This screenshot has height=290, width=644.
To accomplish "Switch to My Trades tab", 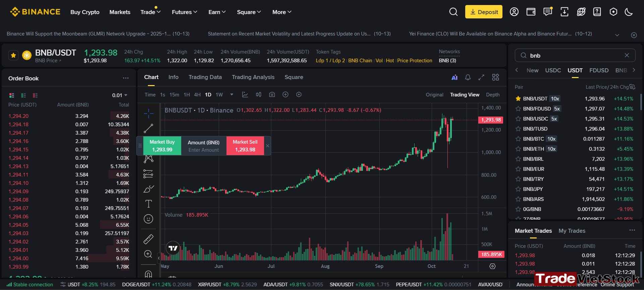I will click(572, 231).
